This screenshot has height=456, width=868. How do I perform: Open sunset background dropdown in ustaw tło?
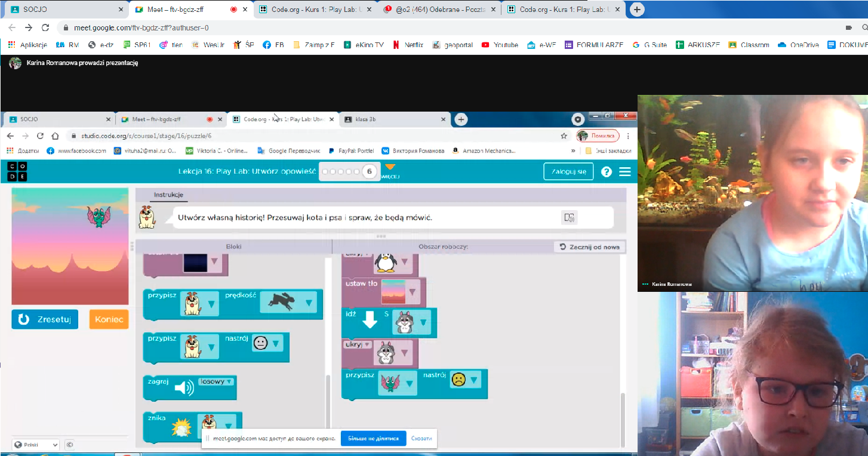[x=400, y=292]
